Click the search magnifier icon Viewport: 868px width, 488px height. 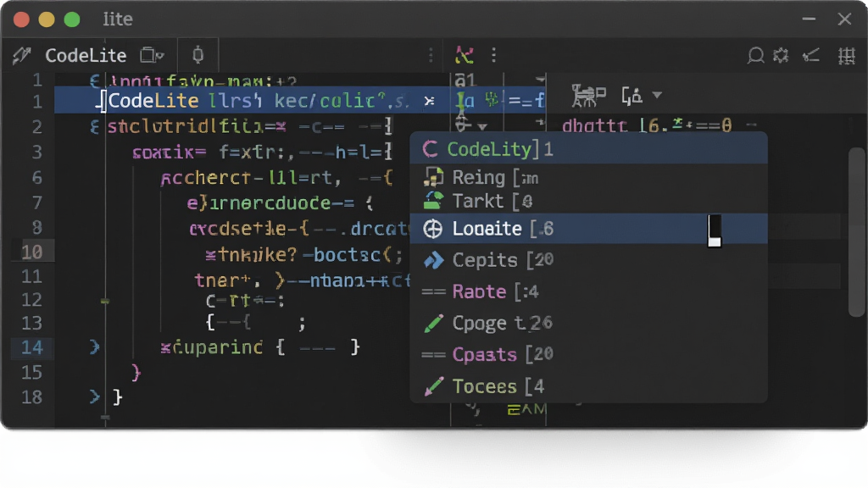(x=755, y=55)
